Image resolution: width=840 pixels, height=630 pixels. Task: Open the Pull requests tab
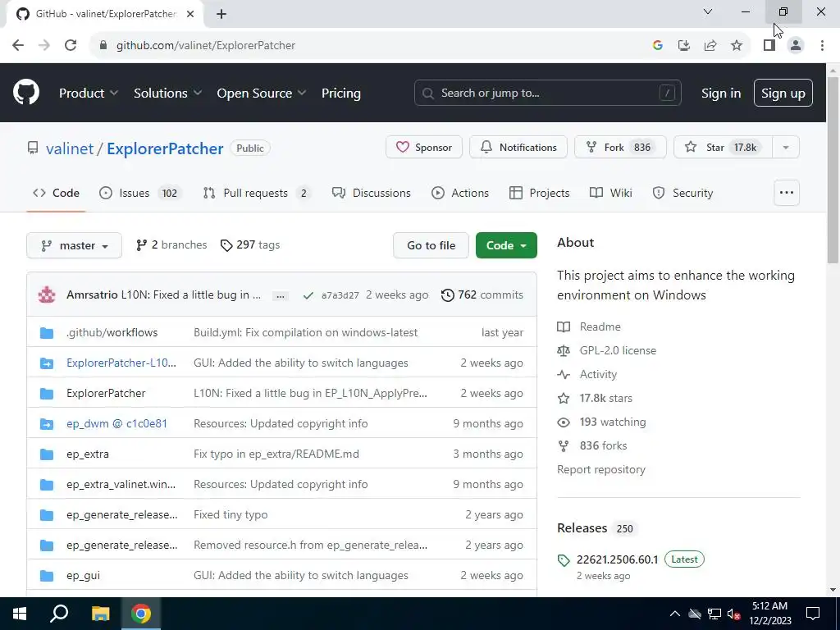(x=257, y=193)
